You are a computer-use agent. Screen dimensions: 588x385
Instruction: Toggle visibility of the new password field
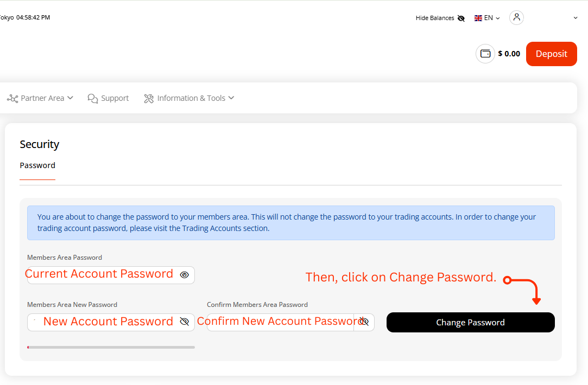tap(184, 322)
